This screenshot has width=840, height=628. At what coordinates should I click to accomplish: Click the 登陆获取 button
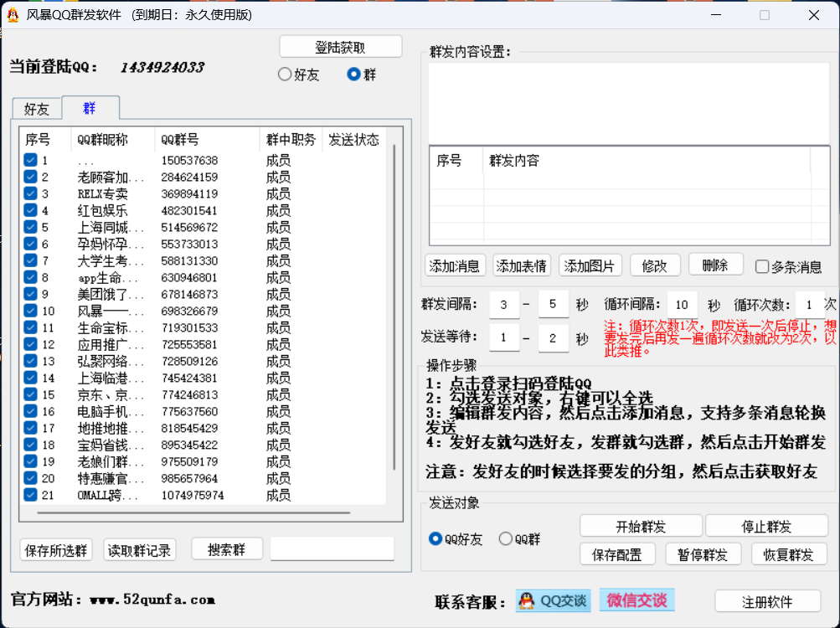tap(340, 48)
